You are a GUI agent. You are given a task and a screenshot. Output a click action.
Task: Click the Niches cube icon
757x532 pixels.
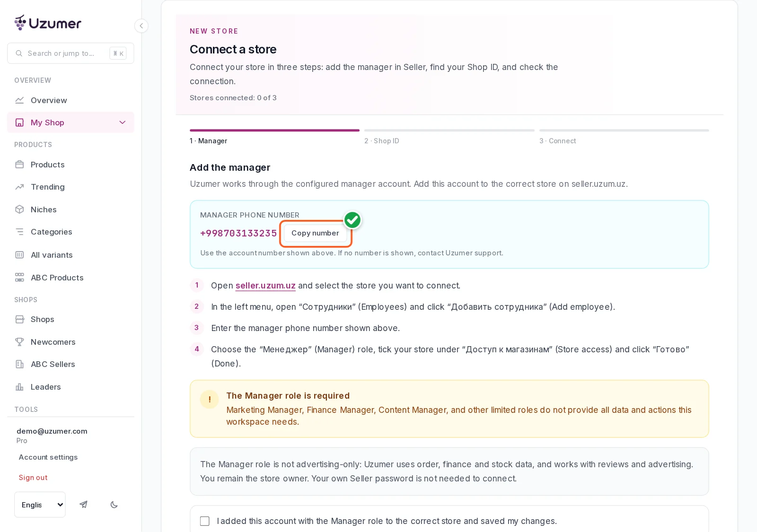click(x=19, y=209)
